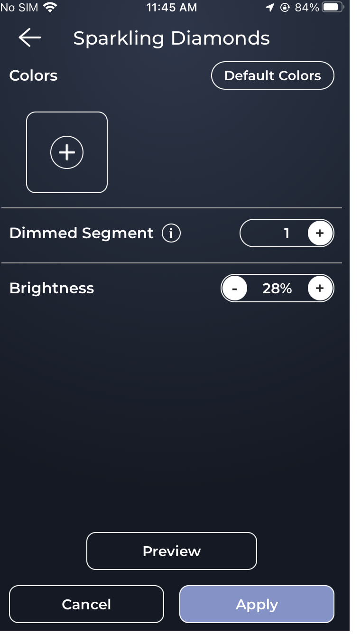
Task: Select the 28% brightness value
Action: (277, 289)
